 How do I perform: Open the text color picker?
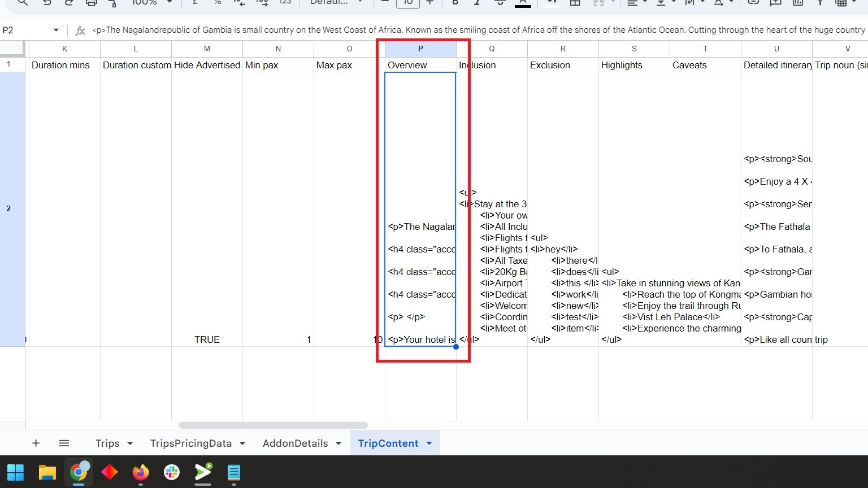click(x=523, y=3)
